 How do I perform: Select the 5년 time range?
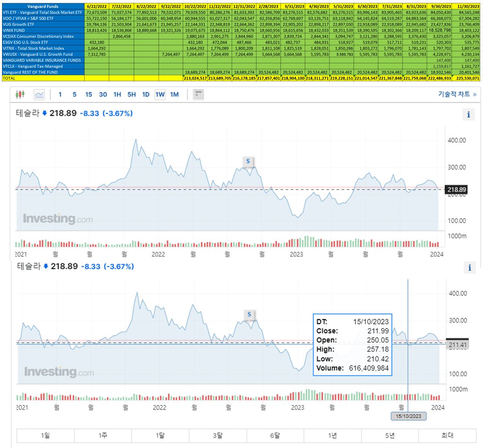[x=390, y=435]
